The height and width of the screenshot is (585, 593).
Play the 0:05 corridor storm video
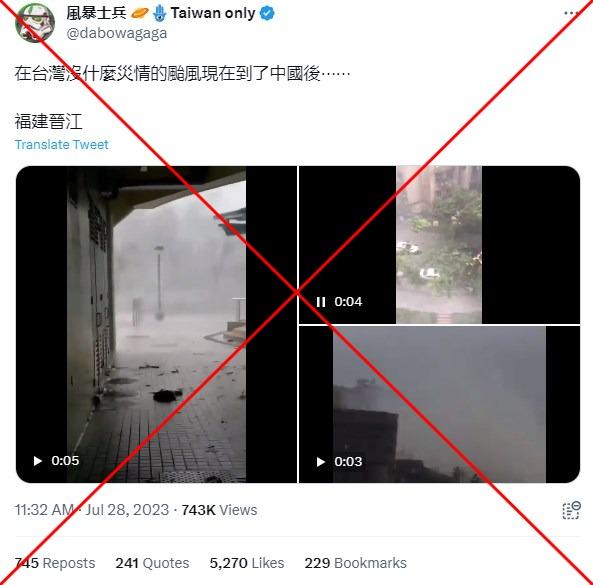pyautogui.click(x=37, y=461)
